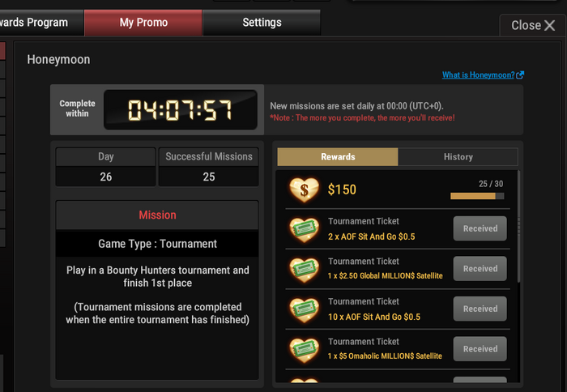567x392 pixels.
Task: Click the external link icon beside What is Honeymoon
Action: click(520, 75)
